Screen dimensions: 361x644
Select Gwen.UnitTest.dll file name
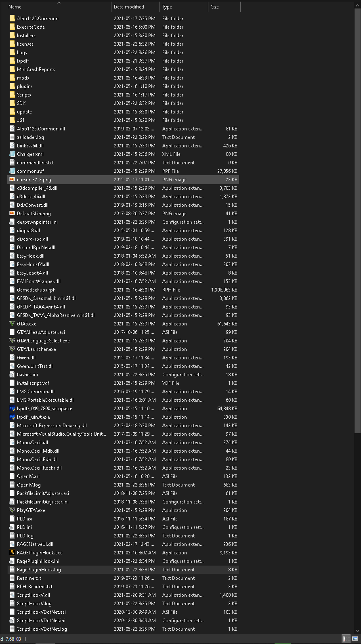tap(35, 366)
